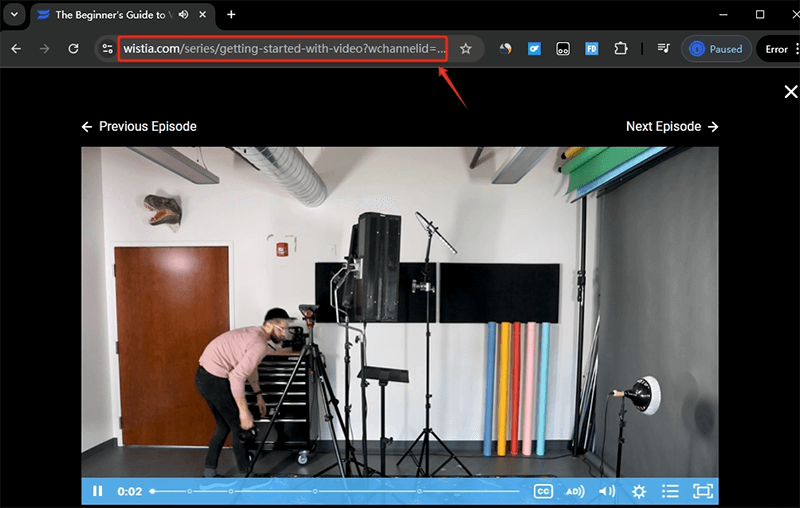Click the FD extension icon

pyautogui.click(x=591, y=48)
